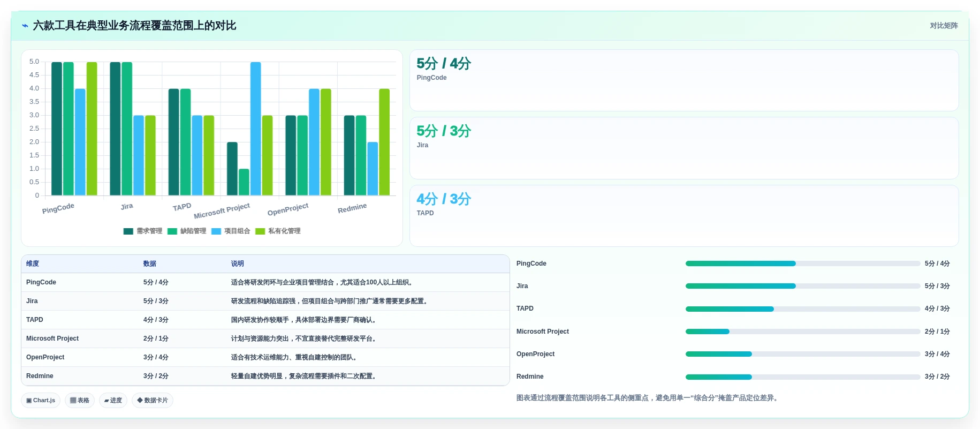Click the Jira label on the chart x-axis
Screen dimensions: 980x429
(x=127, y=206)
